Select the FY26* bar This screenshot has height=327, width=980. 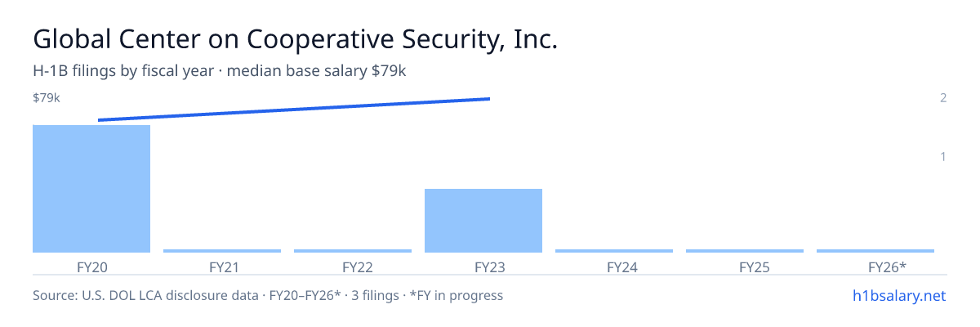875,251
